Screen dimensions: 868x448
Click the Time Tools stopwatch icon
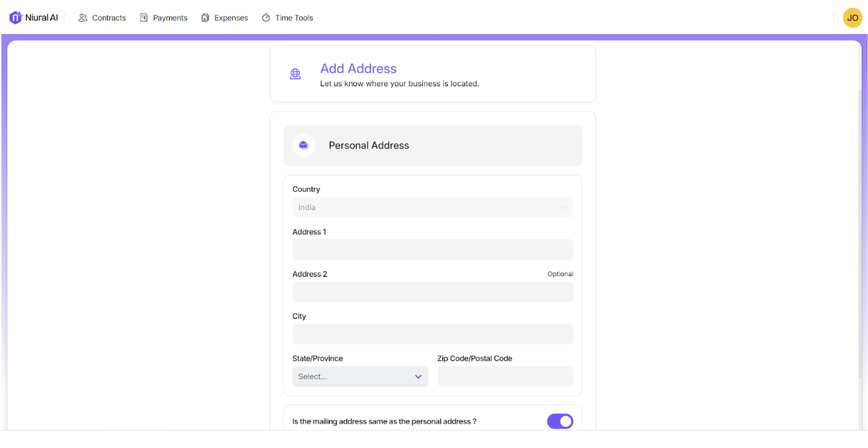pyautogui.click(x=266, y=18)
